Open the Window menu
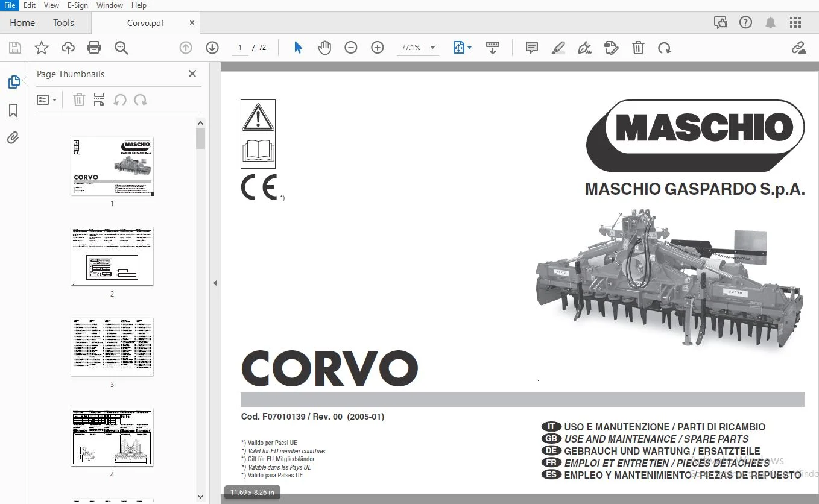 click(110, 5)
